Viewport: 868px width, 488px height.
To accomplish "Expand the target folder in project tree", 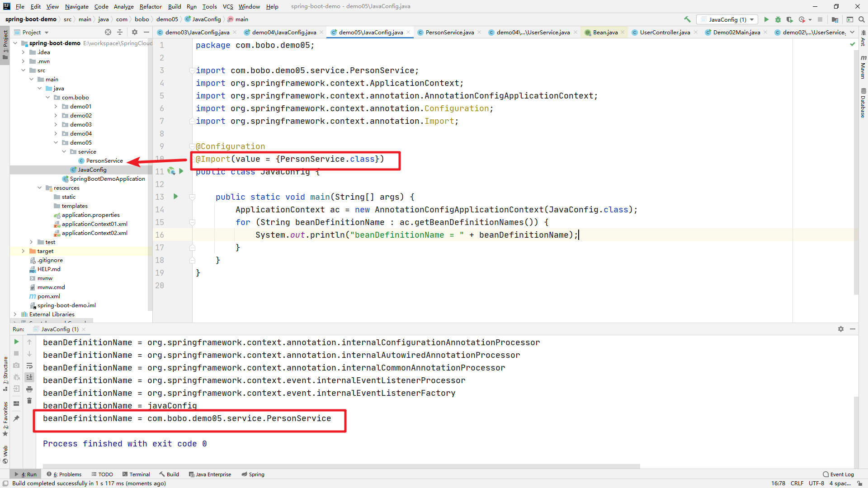I will click(23, 251).
